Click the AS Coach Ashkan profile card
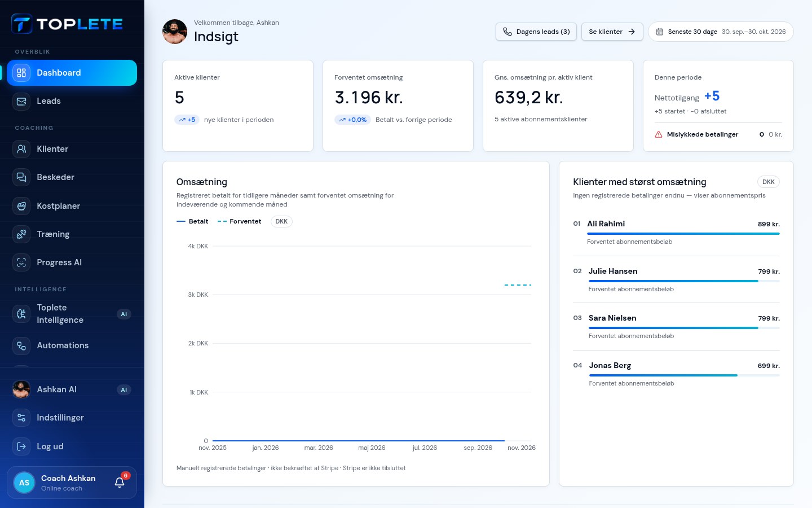The image size is (812, 508). pos(72,483)
